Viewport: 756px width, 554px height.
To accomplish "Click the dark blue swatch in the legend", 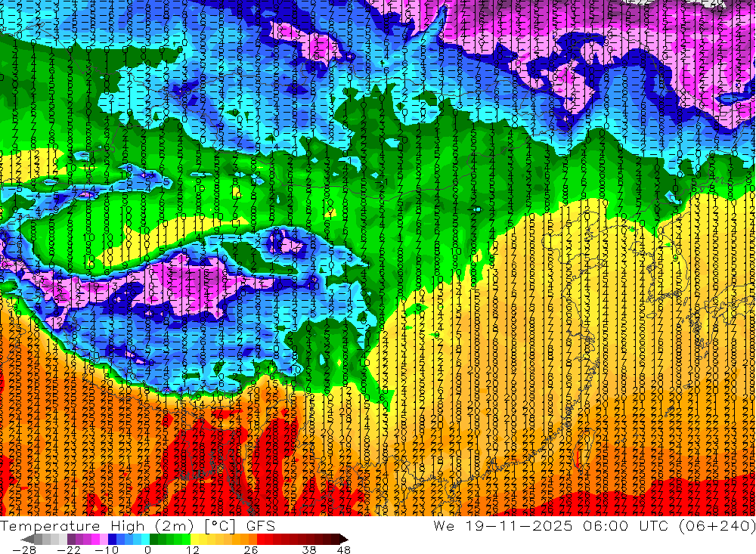I will coord(112,539).
